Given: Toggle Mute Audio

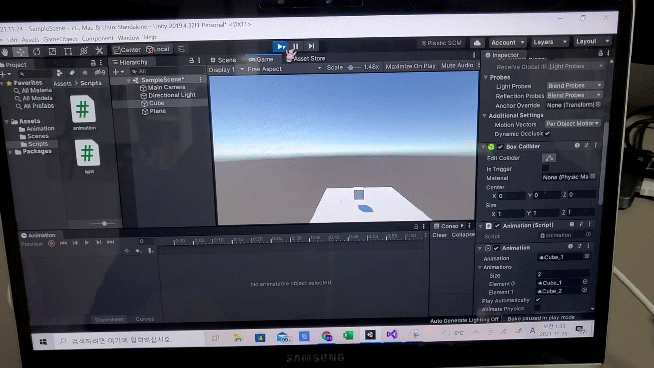Looking at the screenshot, I should point(457,66).
